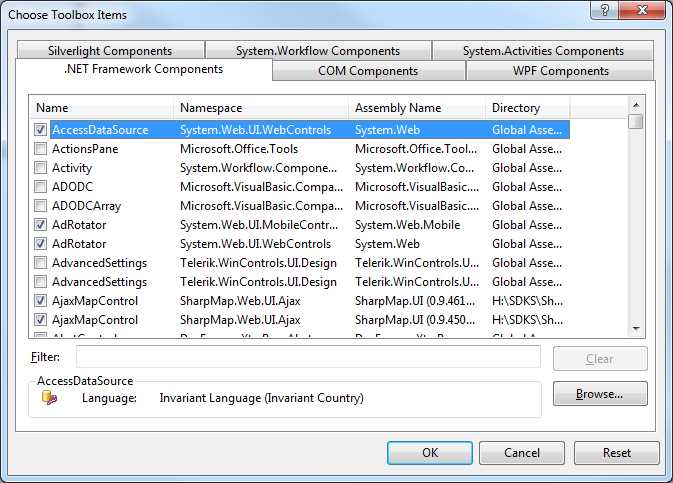
Task: Click inside the Filter text field
Action: pyautogui.click(x=308, y=357)
